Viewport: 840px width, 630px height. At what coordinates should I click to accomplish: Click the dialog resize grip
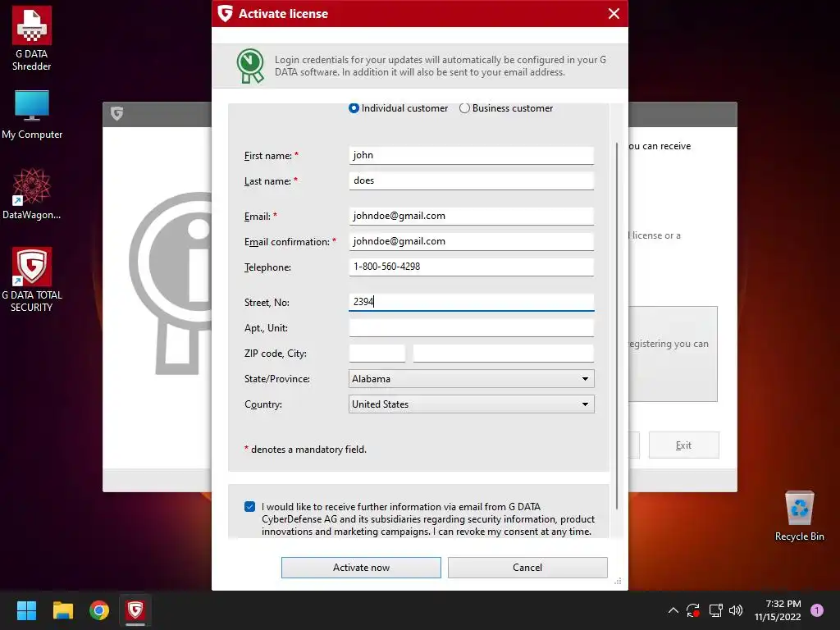point(619,582)
